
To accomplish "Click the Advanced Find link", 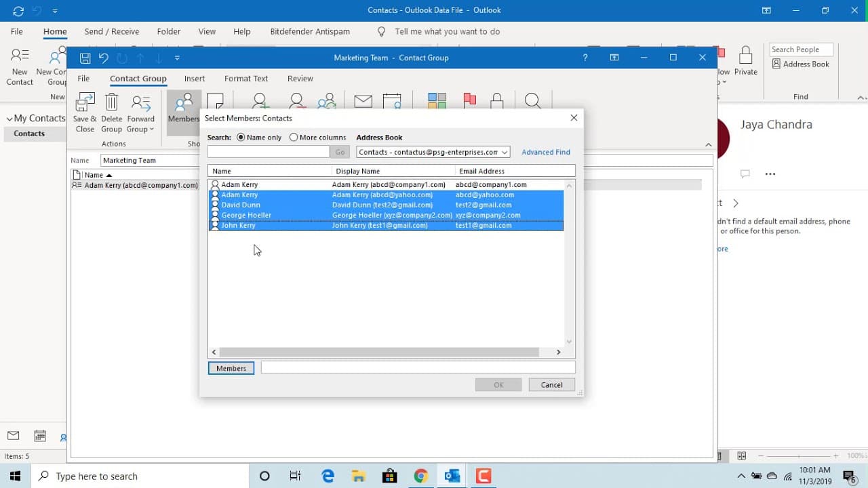I will (x=546, y=152).
